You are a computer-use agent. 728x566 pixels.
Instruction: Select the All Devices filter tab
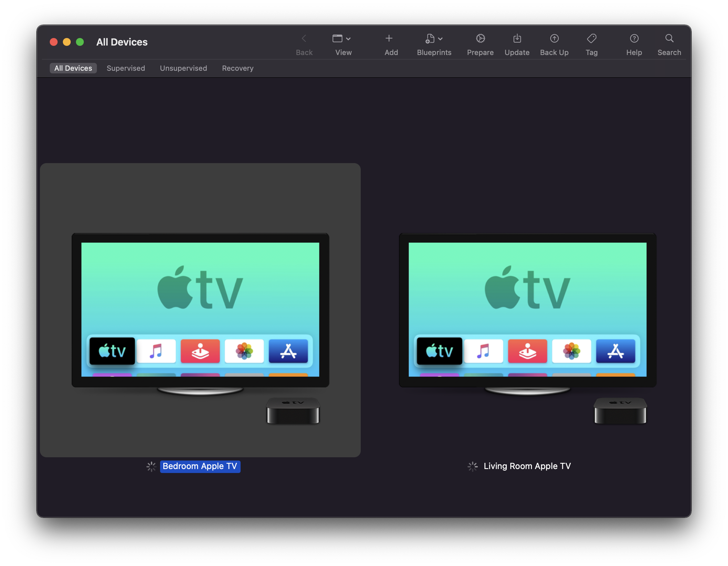(73, 68)
